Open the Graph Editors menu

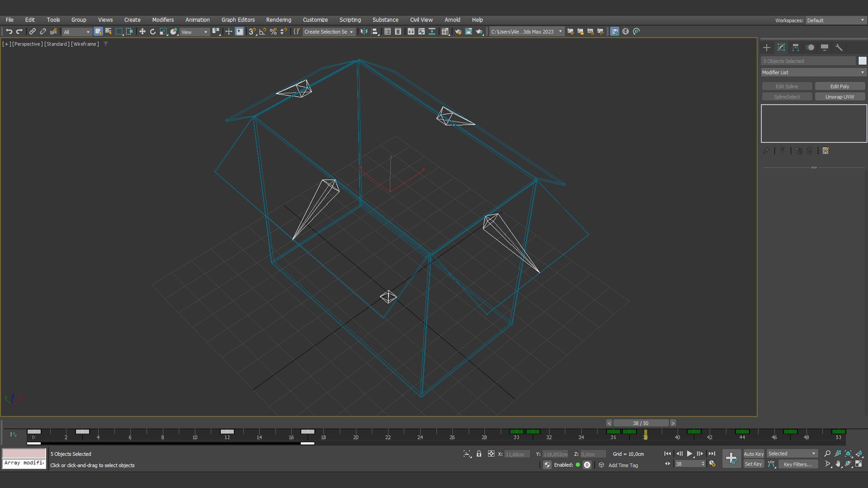coord(238,20)
